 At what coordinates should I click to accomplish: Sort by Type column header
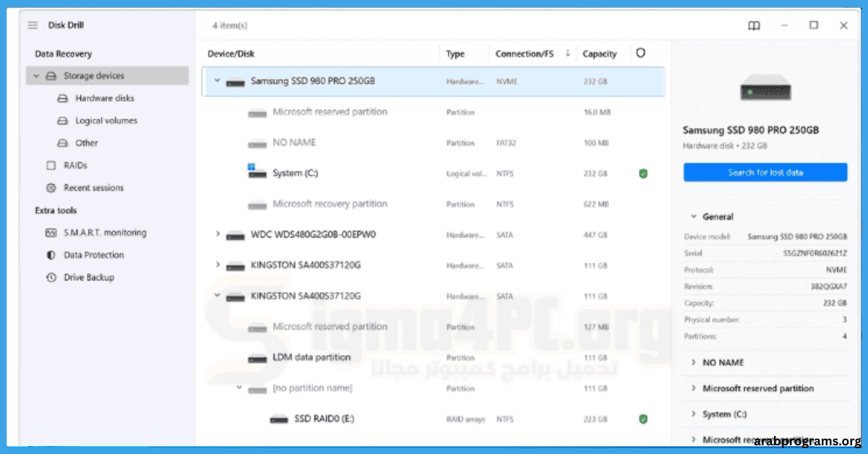pyautogui.click(x=455, y=54)
